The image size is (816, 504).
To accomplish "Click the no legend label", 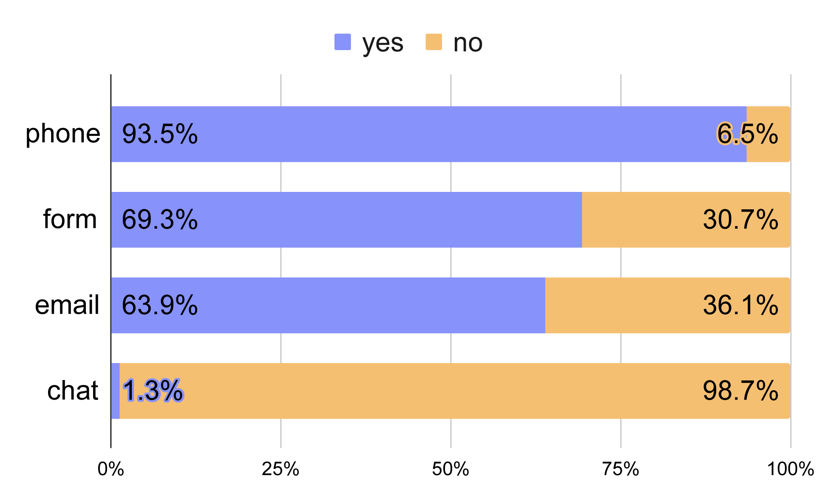I will point(467,43).
